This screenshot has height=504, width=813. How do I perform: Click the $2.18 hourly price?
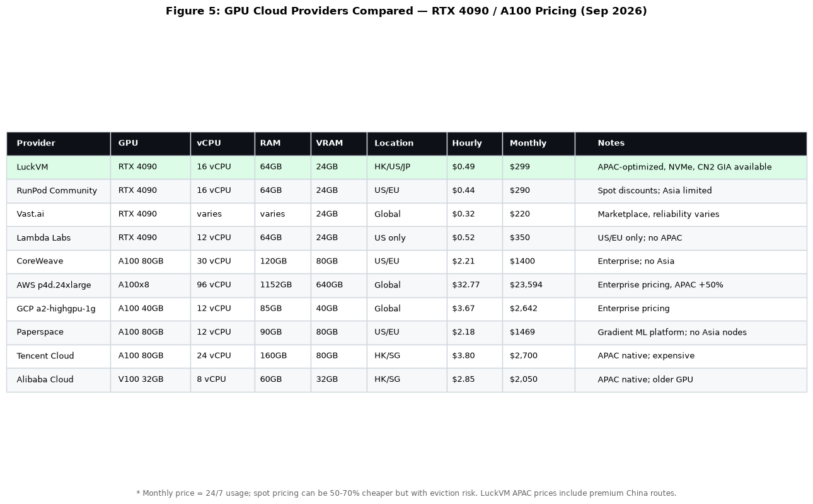(x=475, y=333)
